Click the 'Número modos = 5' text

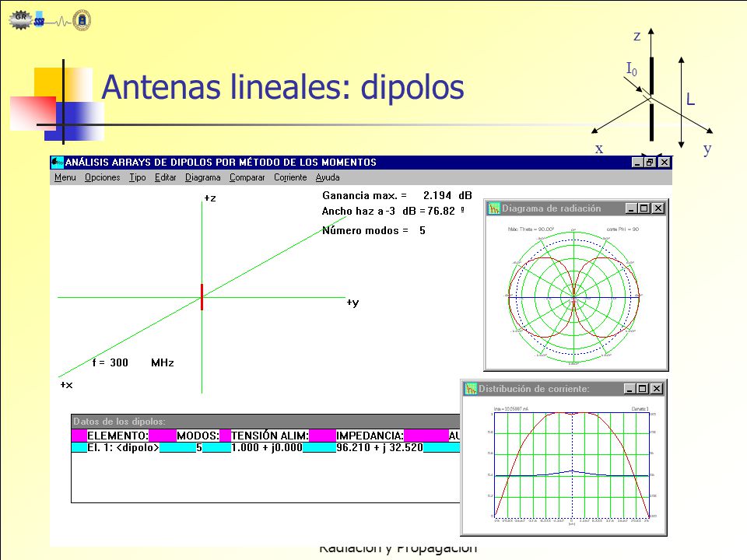[374, 230]
